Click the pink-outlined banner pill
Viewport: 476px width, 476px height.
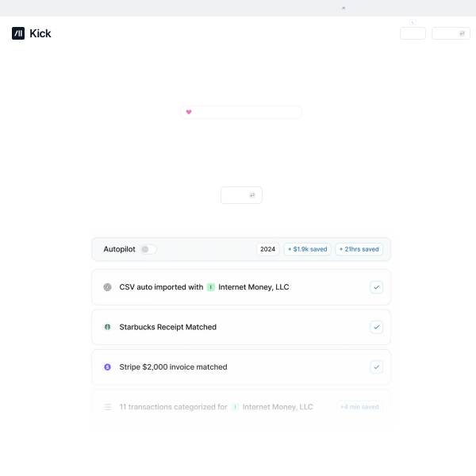click(241, 113)
